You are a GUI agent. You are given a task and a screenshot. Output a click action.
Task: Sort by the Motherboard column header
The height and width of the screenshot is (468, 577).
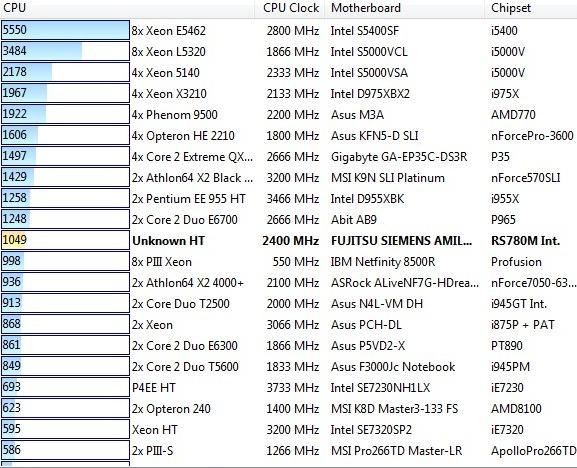(404, 8)
